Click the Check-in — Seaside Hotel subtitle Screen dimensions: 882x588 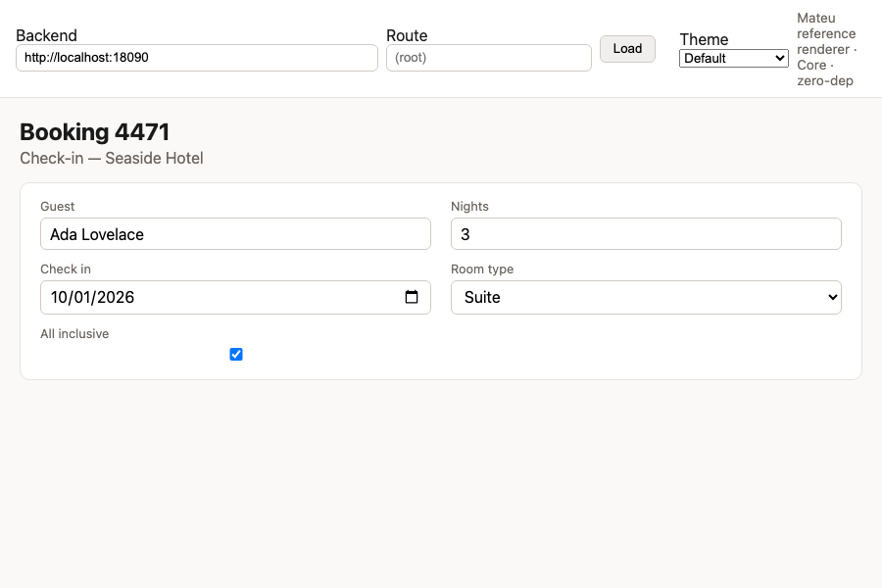click(112, 158)
